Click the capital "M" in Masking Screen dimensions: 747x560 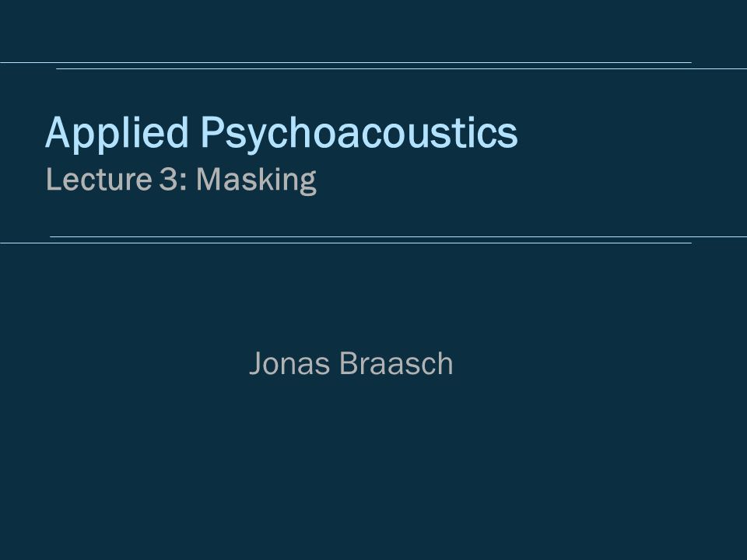[x=209, y=179]
